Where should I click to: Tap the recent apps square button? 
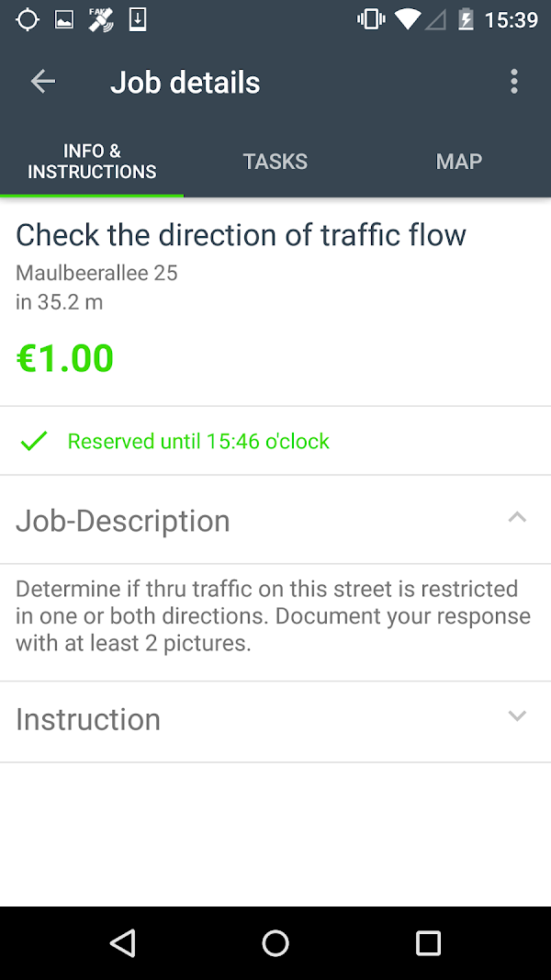click(429, 943)
